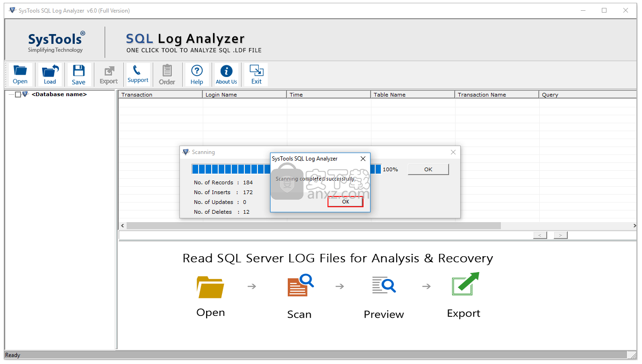Click OK in the Scanning dialog
The image size is (642, 364).
[428, 169]
